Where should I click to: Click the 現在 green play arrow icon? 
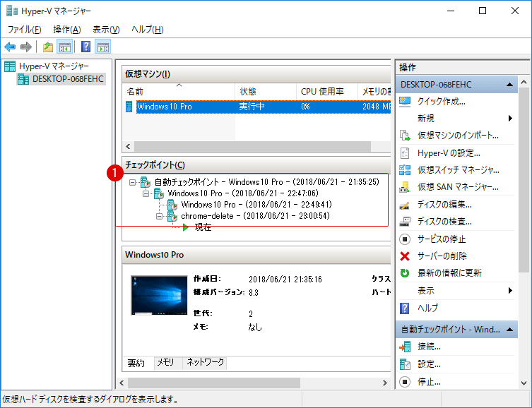185,227
